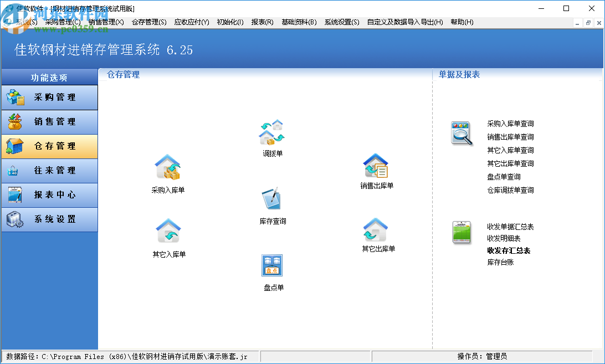Screen dimensions: 605x364
Task: Open the 库存台账 report
Action: point(500,262)
